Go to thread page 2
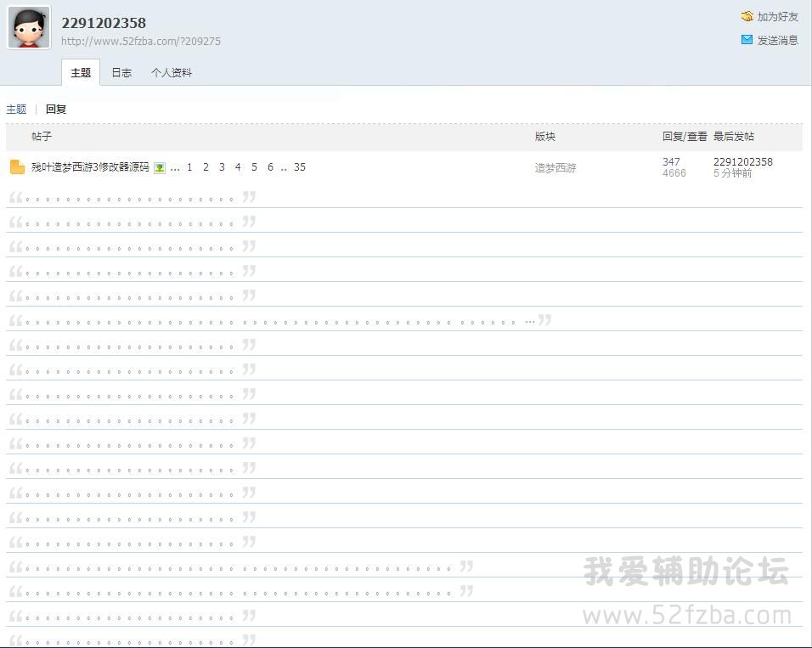 click(206, 166)
